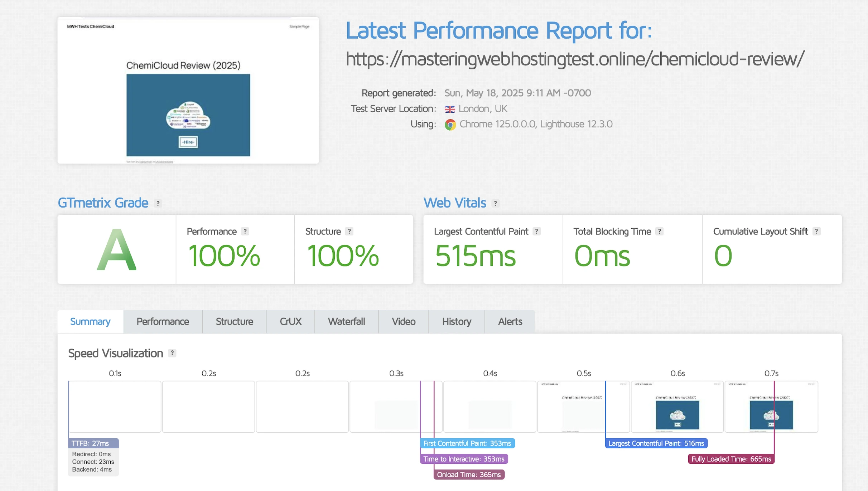Open the Alerts tab

(510, 322)
